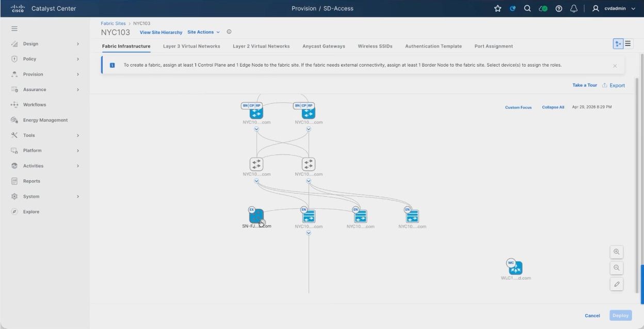Expand the Assurance menu chevron

click(x=78, y=89)
